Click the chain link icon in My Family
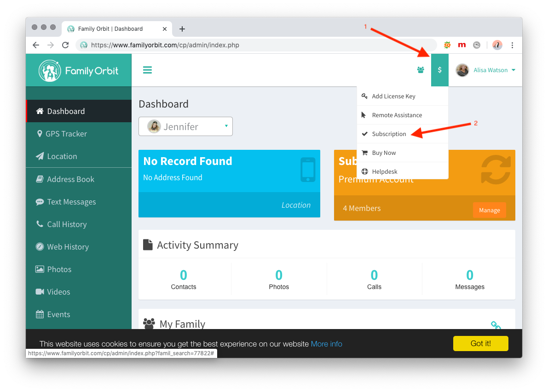 click(496, 325)
